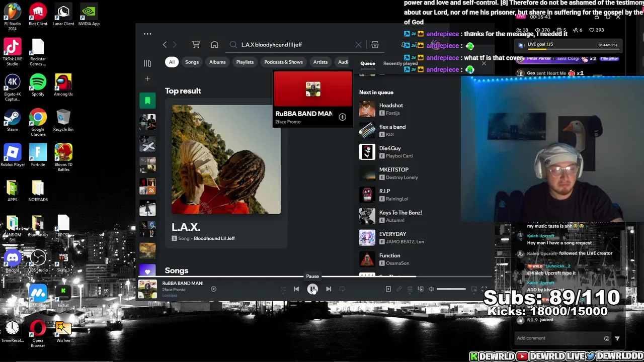Open the shopping cart icon in Spotify
The width and height of the screenshot is (644, 362).
point(196,45)
